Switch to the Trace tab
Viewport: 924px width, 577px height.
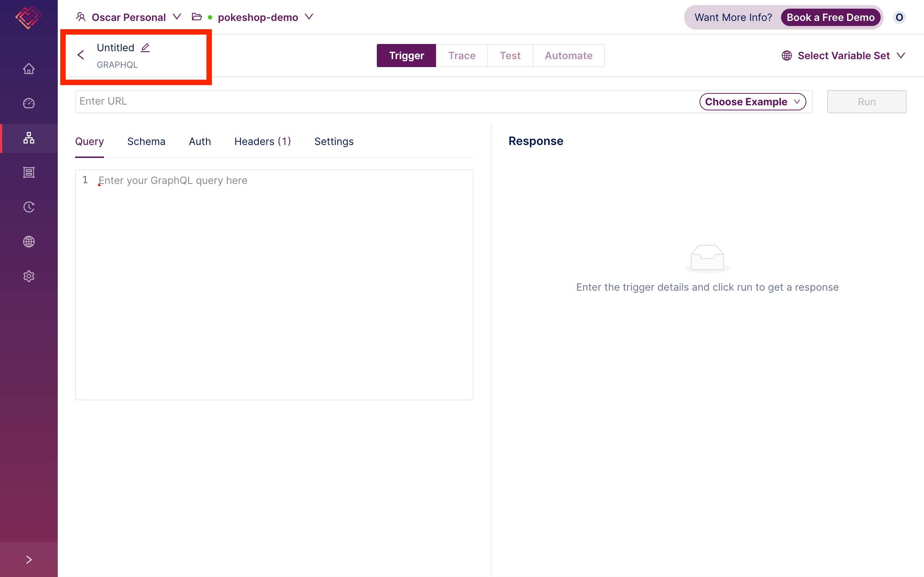click(462, 55)
